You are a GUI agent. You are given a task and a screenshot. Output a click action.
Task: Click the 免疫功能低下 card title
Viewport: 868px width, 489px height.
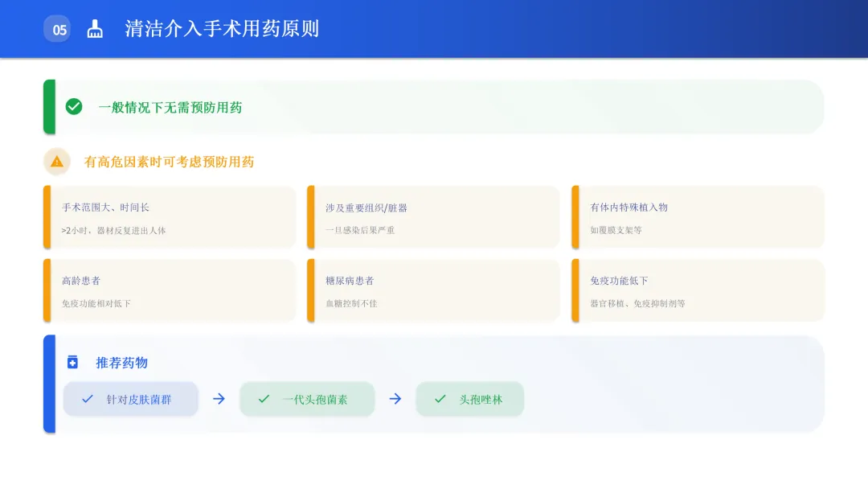tap(619, 281)
